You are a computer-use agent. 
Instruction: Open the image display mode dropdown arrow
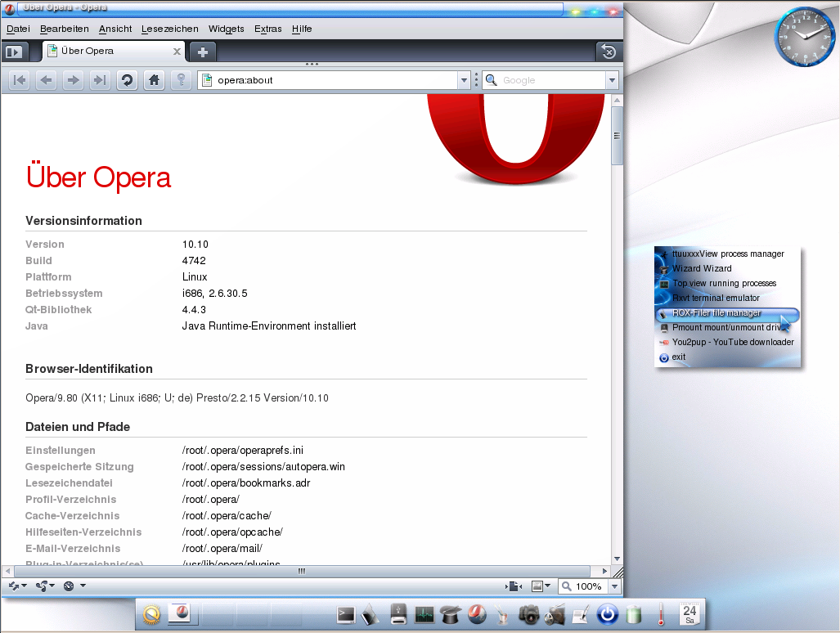[x=547, y=586]
